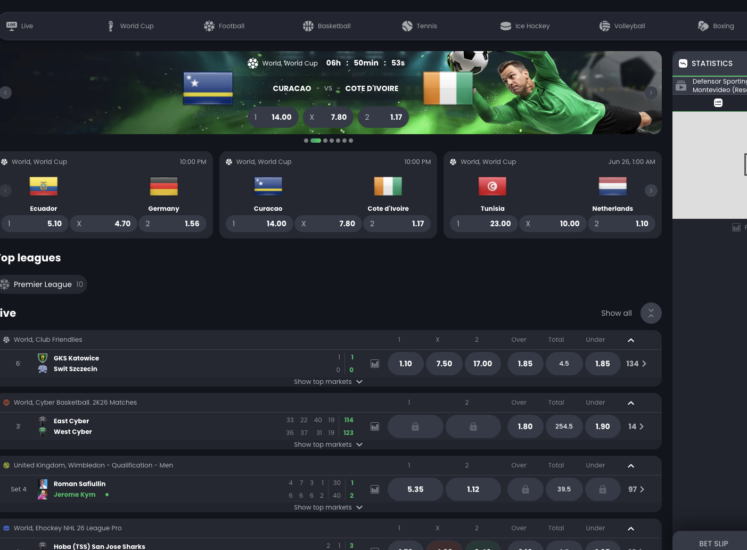Screen dimensions: 747x550
Task: Show top markets for GKS Katowice match
Action: pos(328,382)
